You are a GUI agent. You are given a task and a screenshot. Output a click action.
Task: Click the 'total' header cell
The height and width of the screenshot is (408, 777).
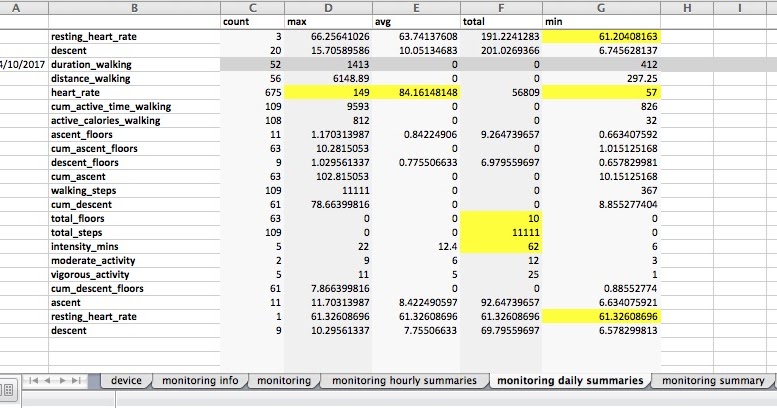[501, 22]
